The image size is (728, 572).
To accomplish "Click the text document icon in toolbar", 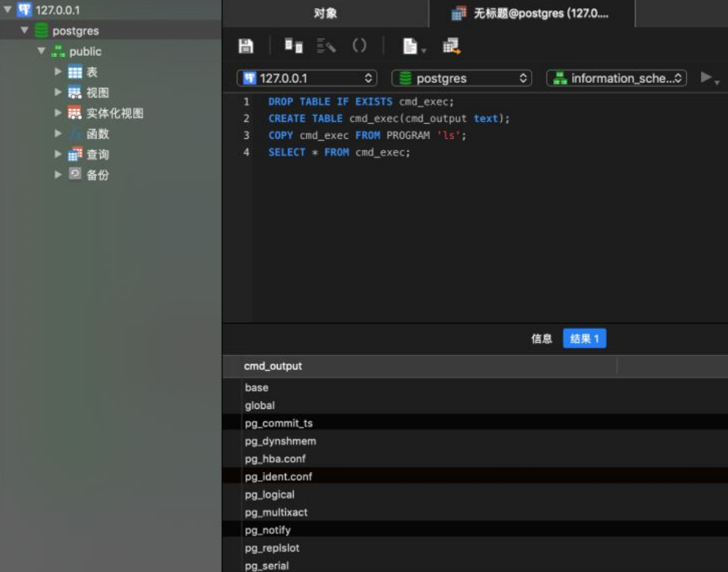I will coord(411,46).
